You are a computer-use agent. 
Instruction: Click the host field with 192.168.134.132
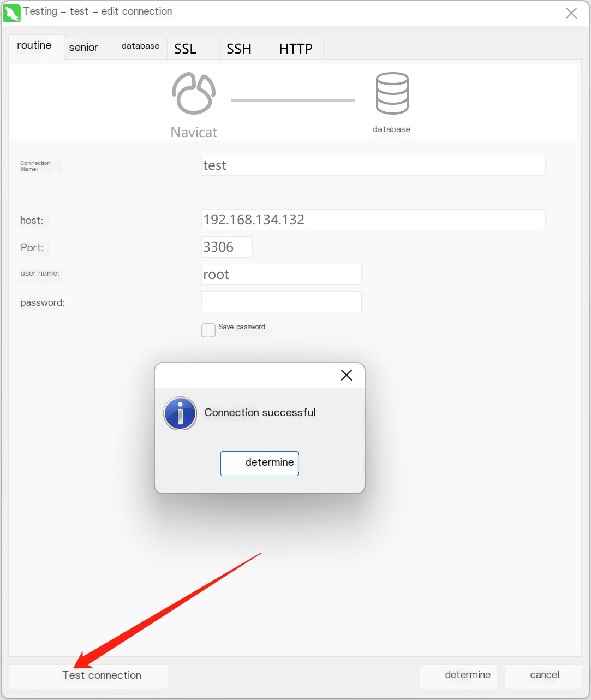[x=373, y=220]
